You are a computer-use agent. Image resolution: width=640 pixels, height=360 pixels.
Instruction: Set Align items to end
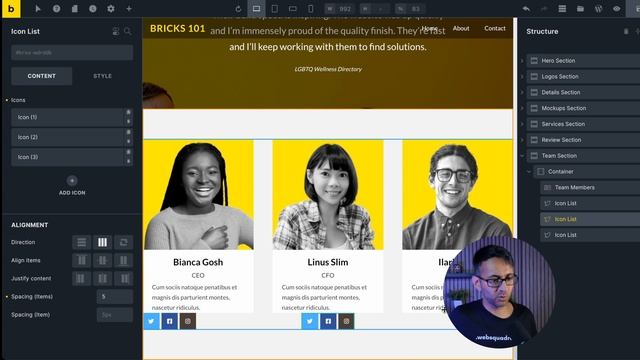[123, 260]
